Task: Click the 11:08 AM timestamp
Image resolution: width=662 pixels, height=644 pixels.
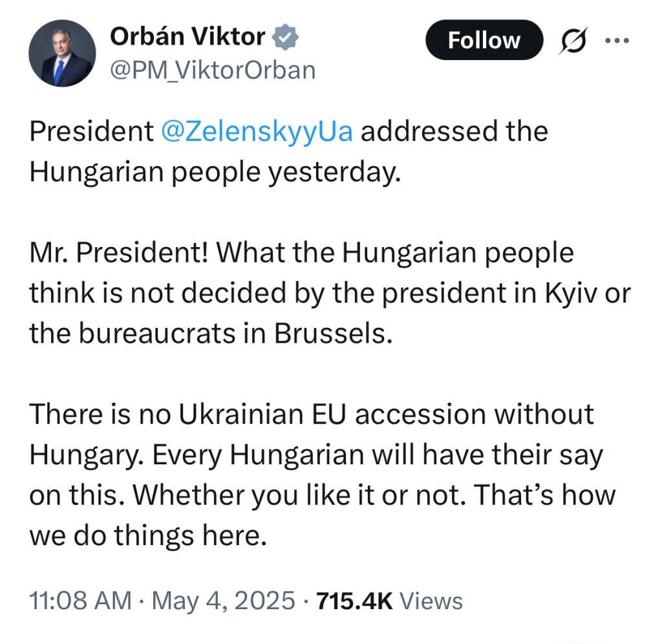Action: [80, 600]
